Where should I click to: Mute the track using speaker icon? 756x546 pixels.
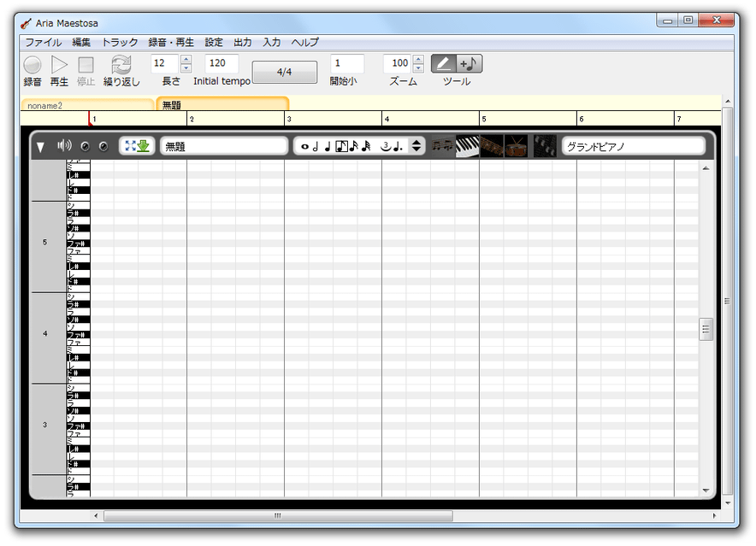click(x=64, y=145)
